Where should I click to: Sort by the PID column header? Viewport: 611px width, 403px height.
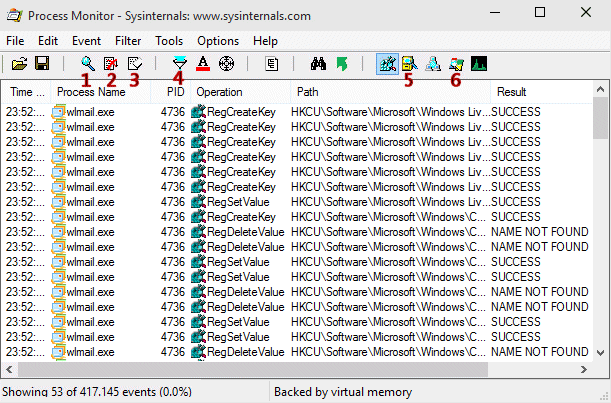(171, 92)
